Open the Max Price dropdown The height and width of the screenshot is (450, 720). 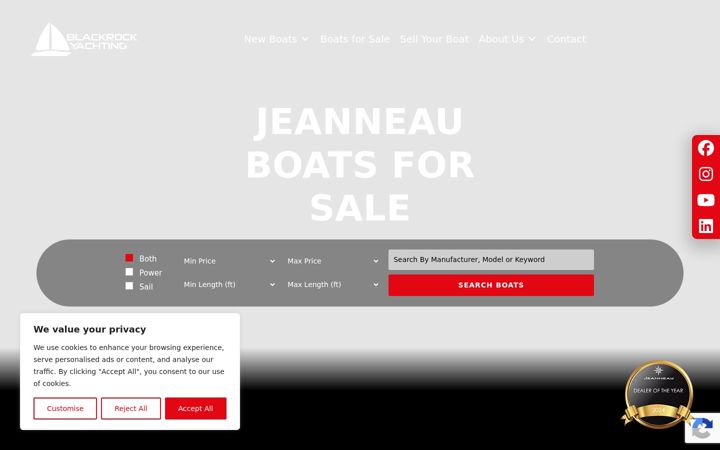(333, 261)
